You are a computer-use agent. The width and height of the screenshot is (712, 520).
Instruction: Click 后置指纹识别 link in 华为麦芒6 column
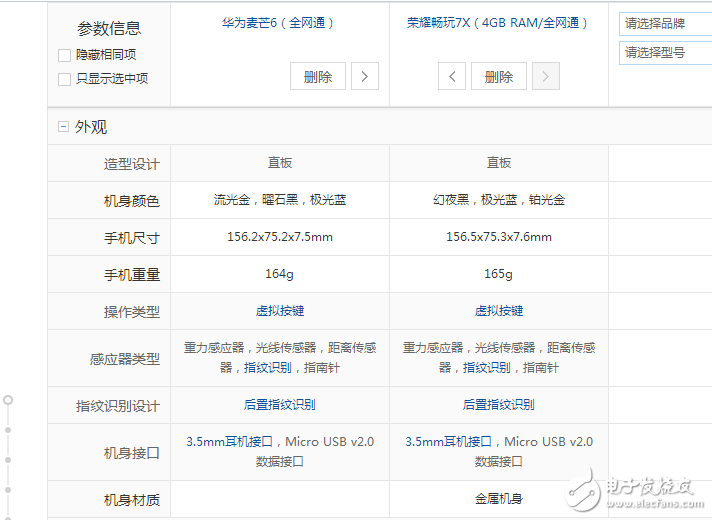coord(279,405)
